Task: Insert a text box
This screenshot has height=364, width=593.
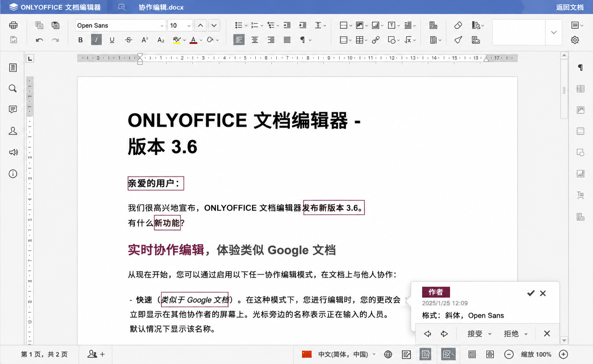Action: click(x=391, y=25)
